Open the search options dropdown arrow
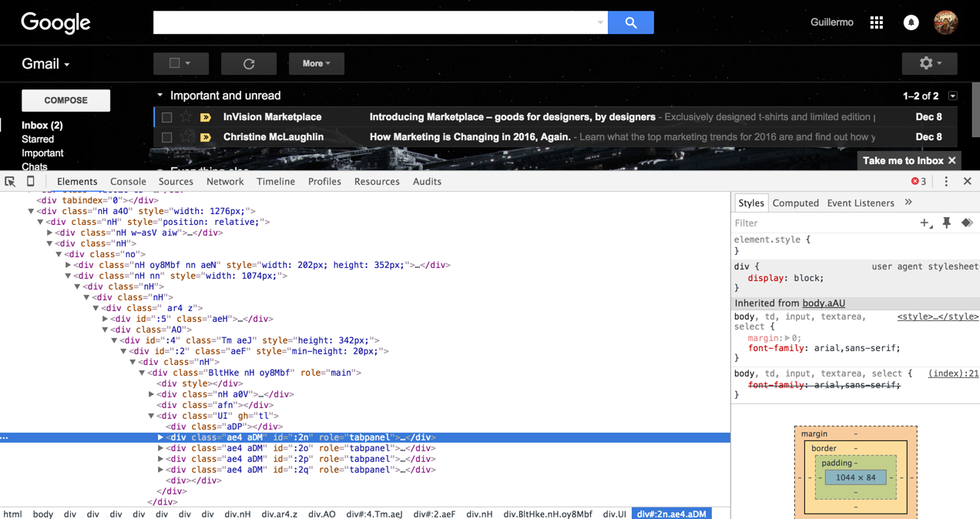This screenshot has width=980, height=519. (600, 23)
